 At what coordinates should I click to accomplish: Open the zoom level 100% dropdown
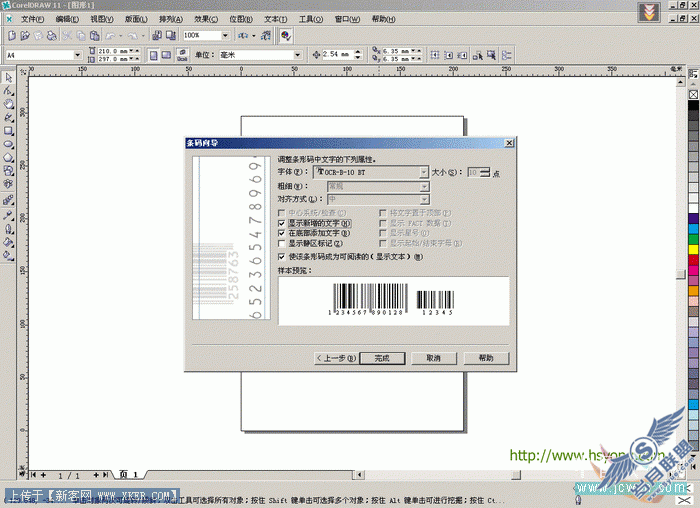(x=225, y=35)
